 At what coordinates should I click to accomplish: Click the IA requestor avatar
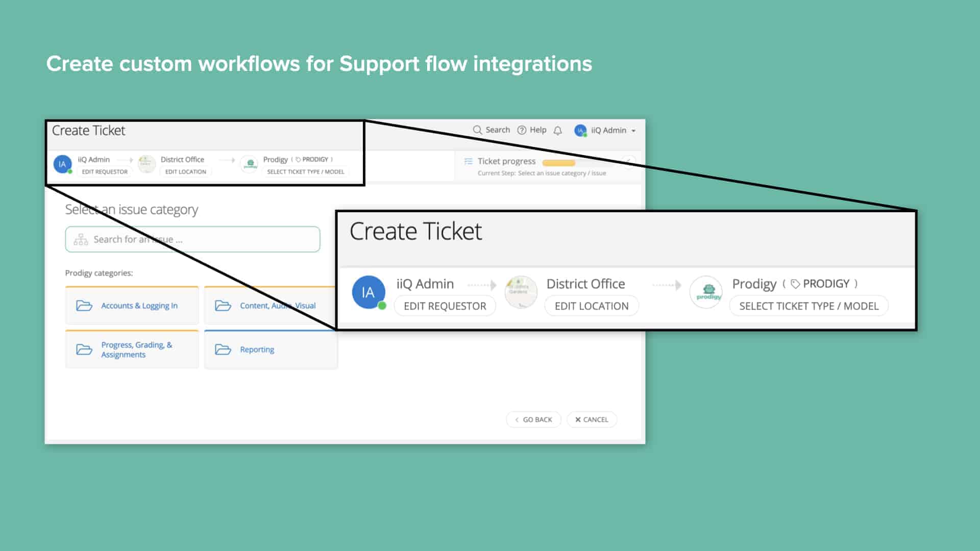(x=369, y=292)
